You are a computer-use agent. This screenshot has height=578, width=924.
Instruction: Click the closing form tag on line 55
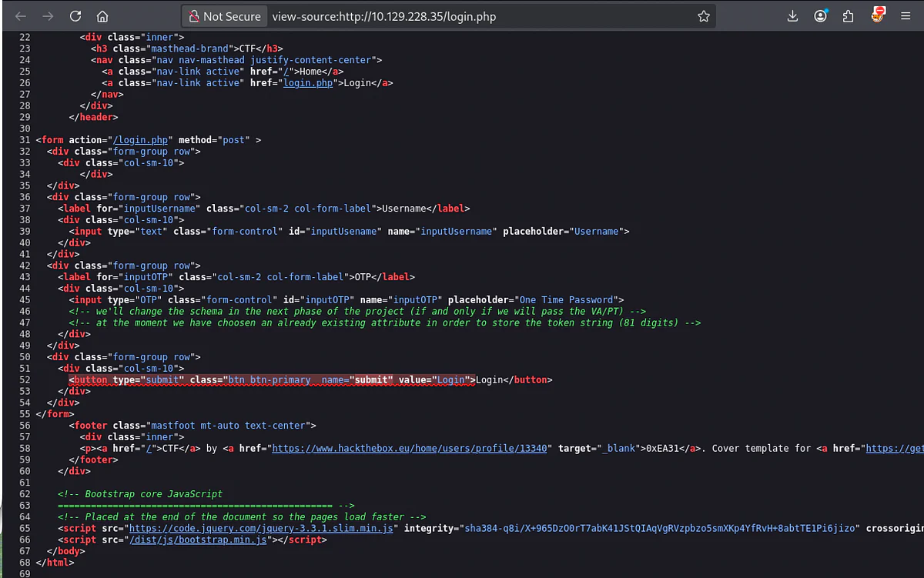(55, 414)
